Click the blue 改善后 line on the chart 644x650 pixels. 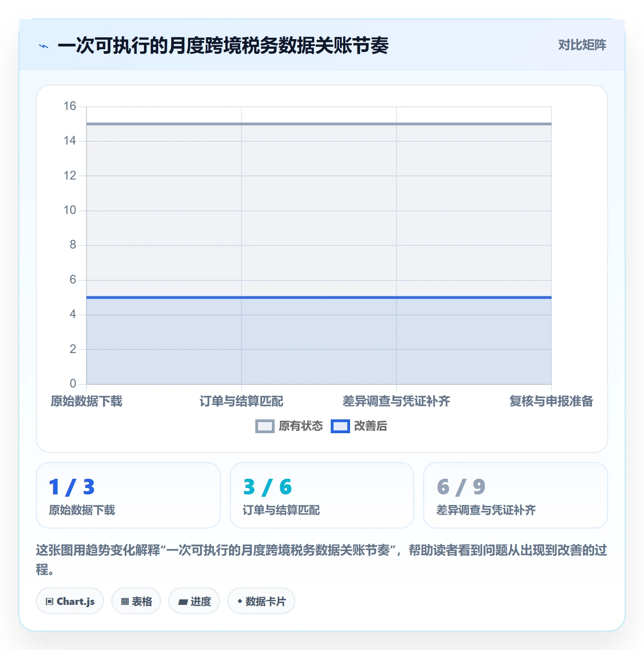(319, 297)
